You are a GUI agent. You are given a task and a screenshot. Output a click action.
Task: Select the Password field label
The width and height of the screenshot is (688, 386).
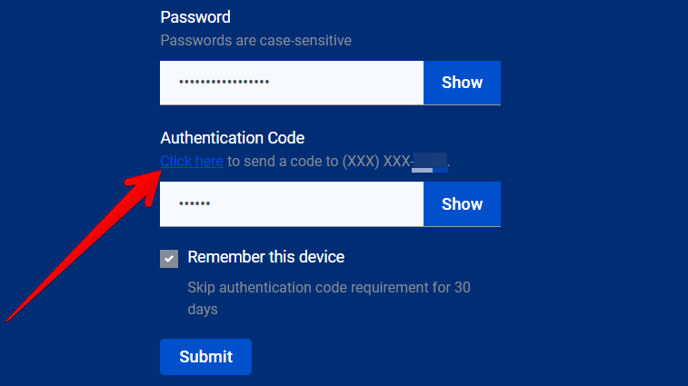pyautogui.click(x=195, y=17)
